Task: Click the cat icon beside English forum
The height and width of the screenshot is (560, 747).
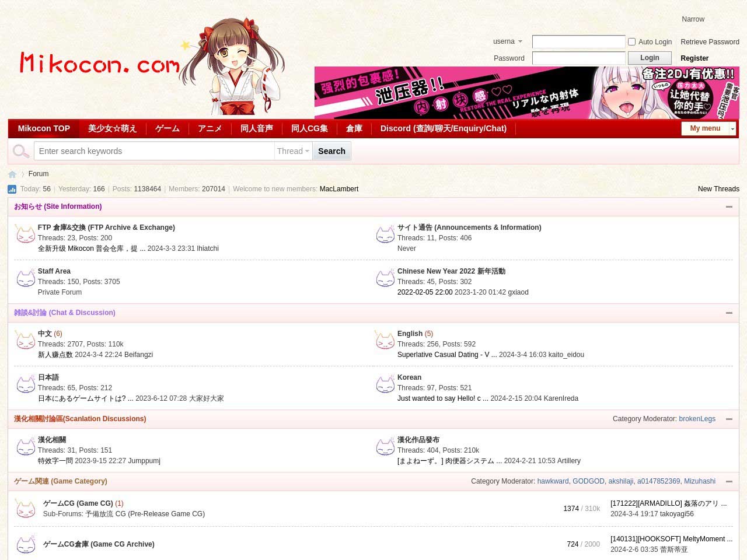Action: (385, 341)
